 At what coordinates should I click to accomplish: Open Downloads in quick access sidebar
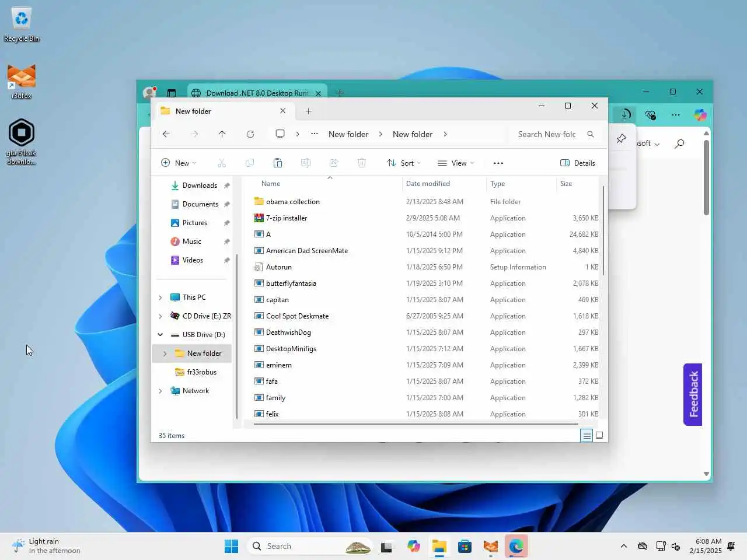click(200, 185)
